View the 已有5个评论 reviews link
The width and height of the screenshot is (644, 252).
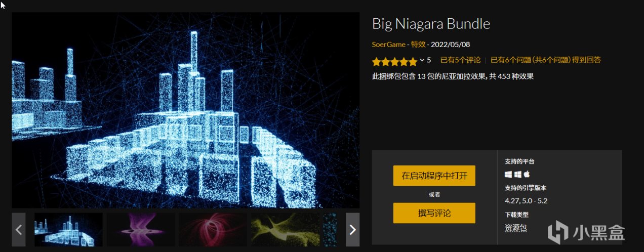point(460,60)
